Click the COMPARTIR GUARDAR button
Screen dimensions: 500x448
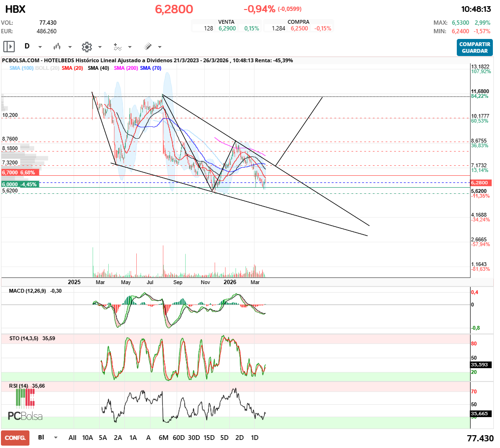(x=474, y=47)
